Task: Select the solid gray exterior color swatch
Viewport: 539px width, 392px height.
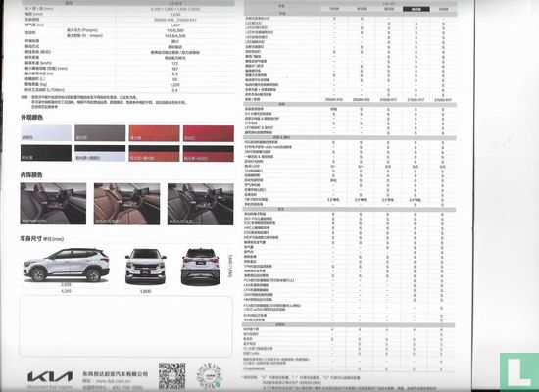Action: pyautogui.click(x=100, y=133)
